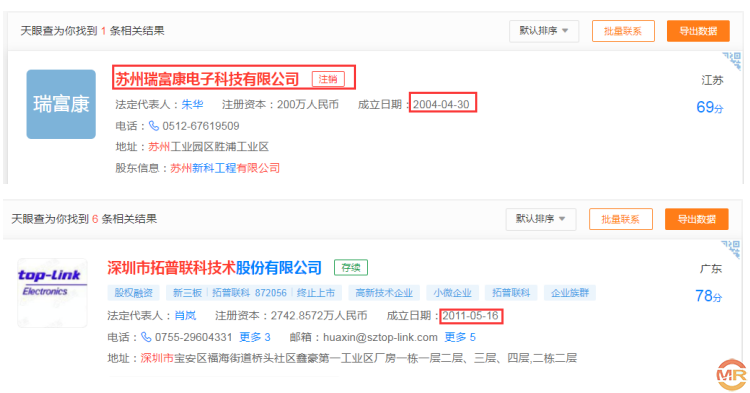Click the 69分 score
This screenshot has height=393, width=750.
pyautogui.click(x=709, y=107)
